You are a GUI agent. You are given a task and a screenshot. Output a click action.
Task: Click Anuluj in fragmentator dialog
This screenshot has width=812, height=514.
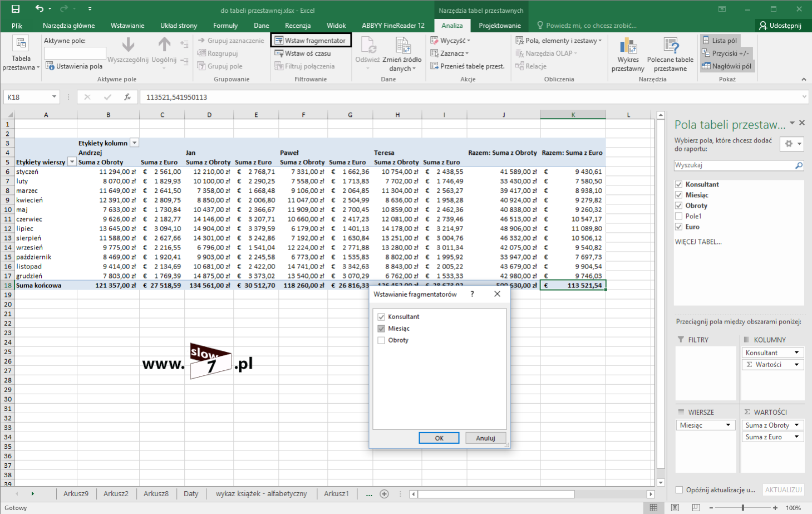[485, 438]
